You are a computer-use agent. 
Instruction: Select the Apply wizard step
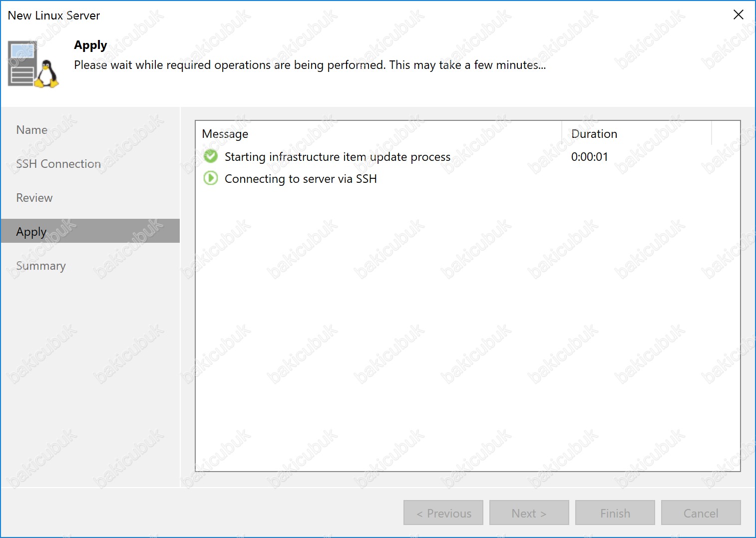pos(90,231)
